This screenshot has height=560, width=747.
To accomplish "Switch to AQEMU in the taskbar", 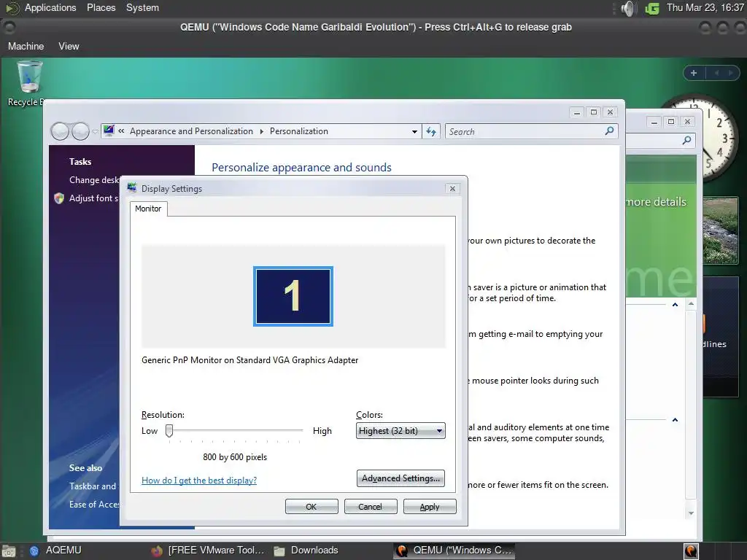I will click(x=55, y=551).
